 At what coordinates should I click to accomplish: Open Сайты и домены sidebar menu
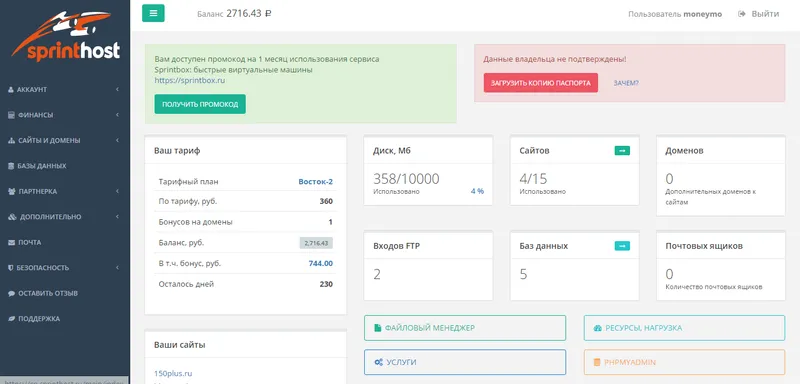65,141
